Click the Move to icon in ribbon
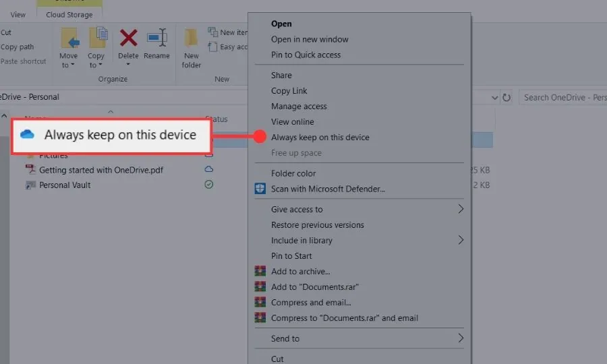The height and width of the screenshot is (364, 607). [69, 38]
